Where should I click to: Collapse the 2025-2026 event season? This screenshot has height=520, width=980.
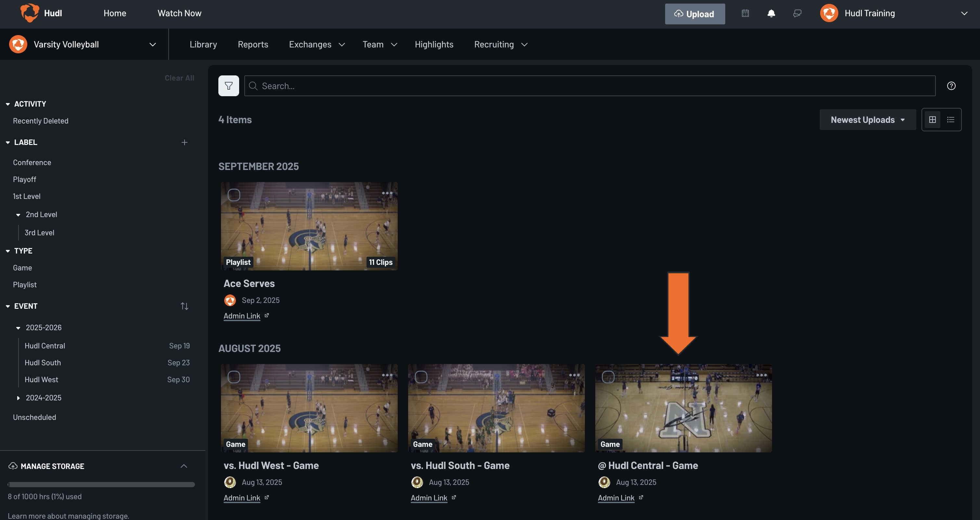pyautogui.click(x=18, y=328)
